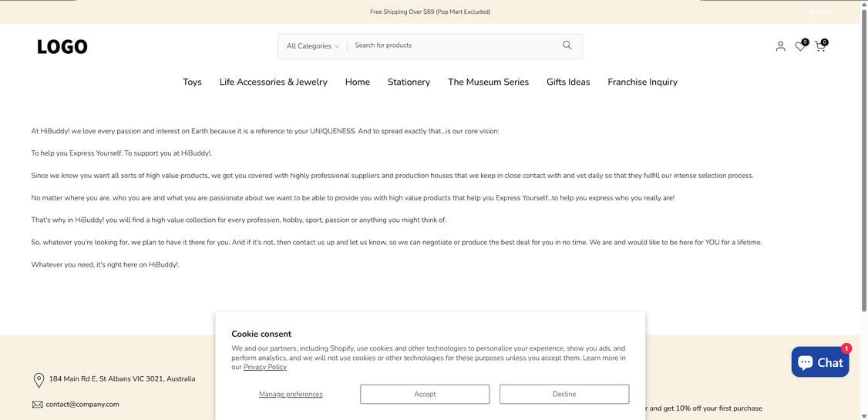Click the Free Shipping Over $89 announcement
Image resolution: width=868 pixels, height=420 pixels.
point(430,12)
